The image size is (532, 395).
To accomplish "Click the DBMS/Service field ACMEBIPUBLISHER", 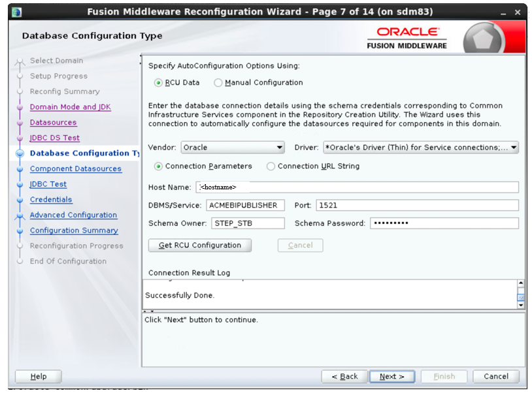I will click(x=245, y=205).
